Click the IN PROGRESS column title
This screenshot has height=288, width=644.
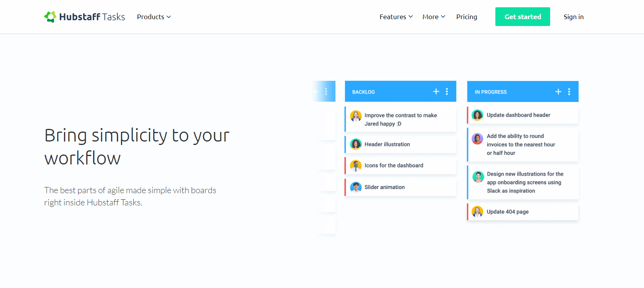click(x=491, y=92)
